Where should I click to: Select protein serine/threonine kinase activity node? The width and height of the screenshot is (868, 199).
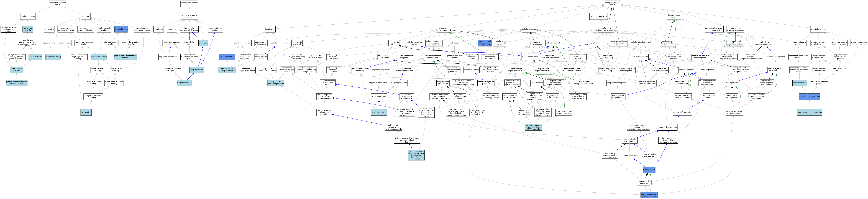click(17, 83)
